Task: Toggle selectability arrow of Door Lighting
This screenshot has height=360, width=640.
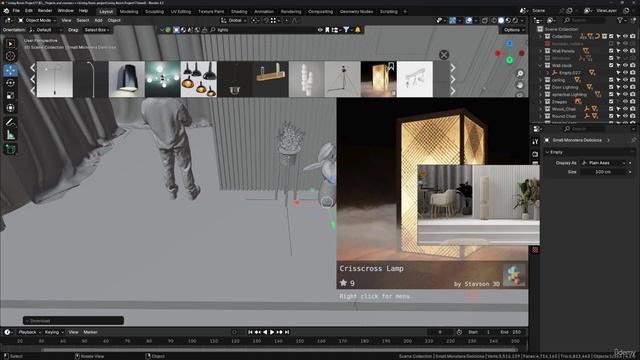Action: pyautogui.click(x=618, y=87)
